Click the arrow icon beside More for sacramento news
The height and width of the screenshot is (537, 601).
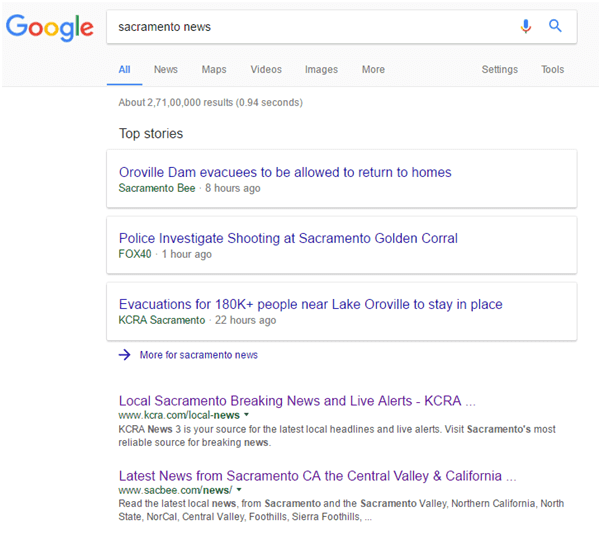124,355
